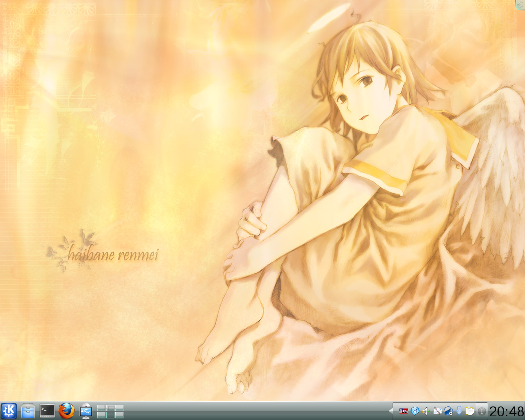This screenshot has width=525, height=420.
Task: Open the Klipper clipboard tray icon
Action: [x=470, y=411]
